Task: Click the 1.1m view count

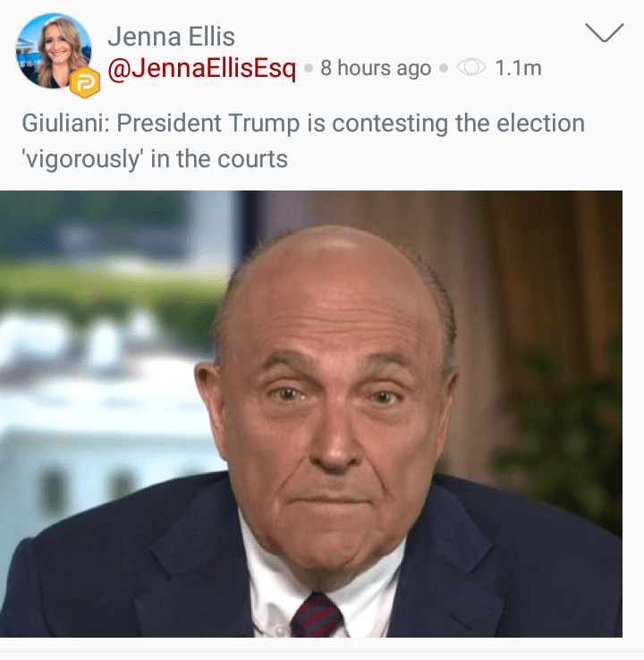Action: point(518,68)
